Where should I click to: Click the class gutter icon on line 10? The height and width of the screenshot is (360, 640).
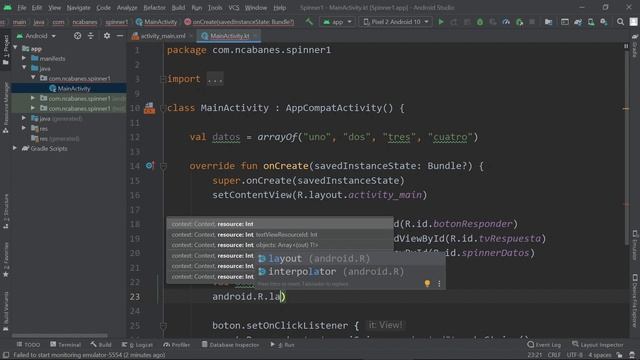(149, 108)
